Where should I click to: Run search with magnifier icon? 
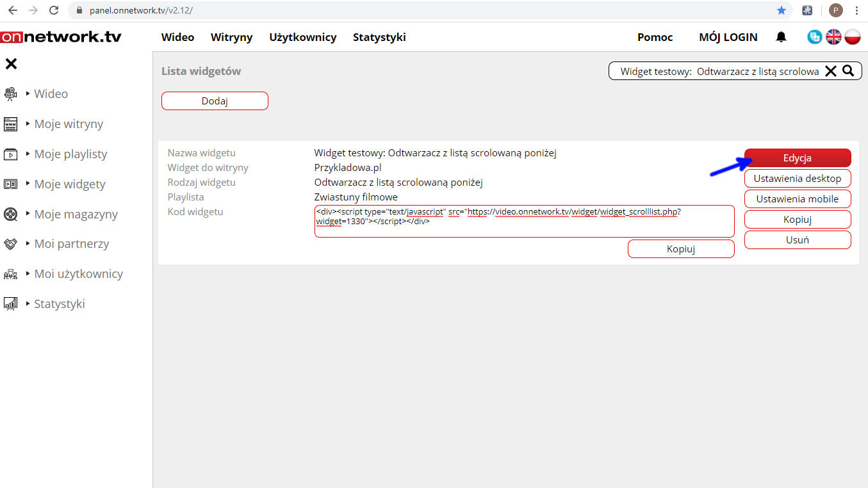(x=848, y=71)
